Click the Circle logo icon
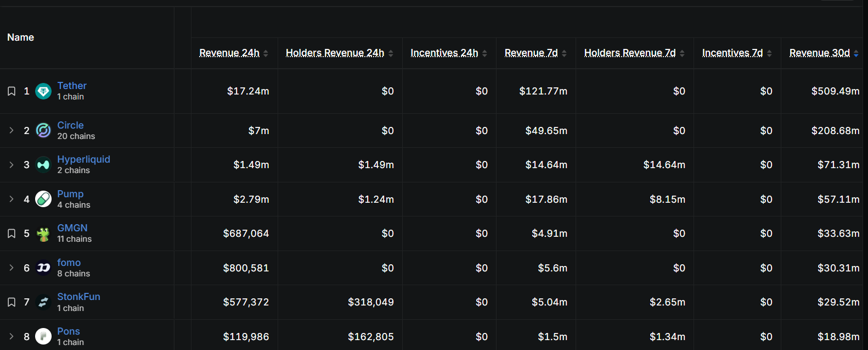Screen dimensions: 868x350 click(x=43, y=130)
